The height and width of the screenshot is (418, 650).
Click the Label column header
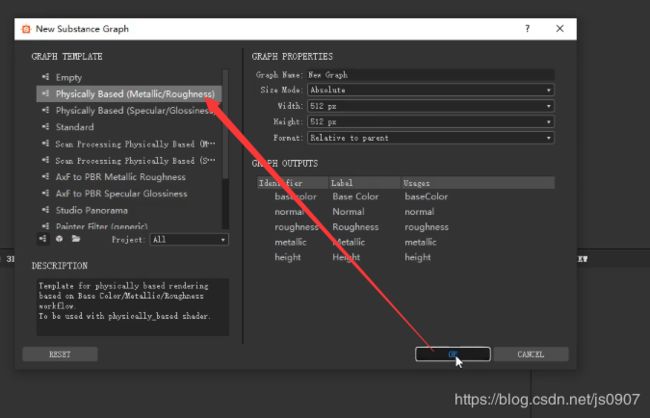tap(365, 183)
